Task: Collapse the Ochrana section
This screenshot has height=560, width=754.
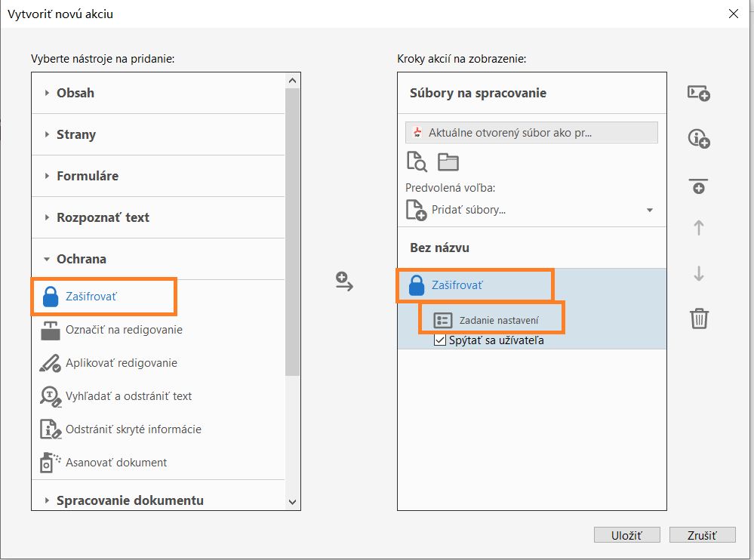Action: (81, 259)
